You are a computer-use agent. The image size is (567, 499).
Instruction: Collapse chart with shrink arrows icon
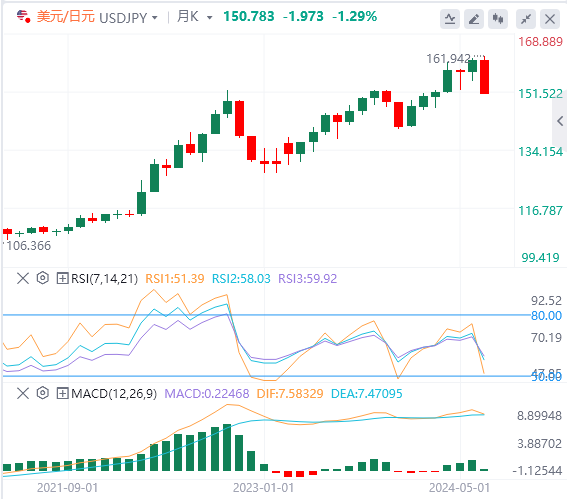point(526,19)
